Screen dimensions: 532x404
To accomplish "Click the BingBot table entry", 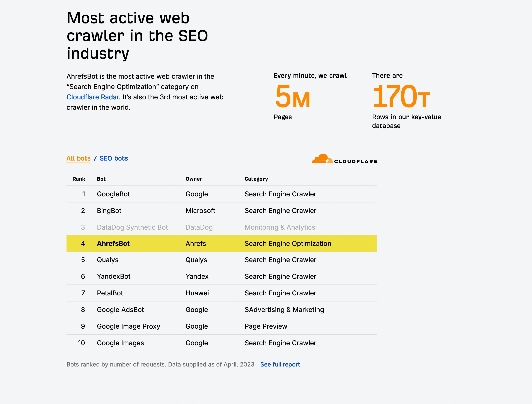I will pyautogui.click(x=109, y=211).
